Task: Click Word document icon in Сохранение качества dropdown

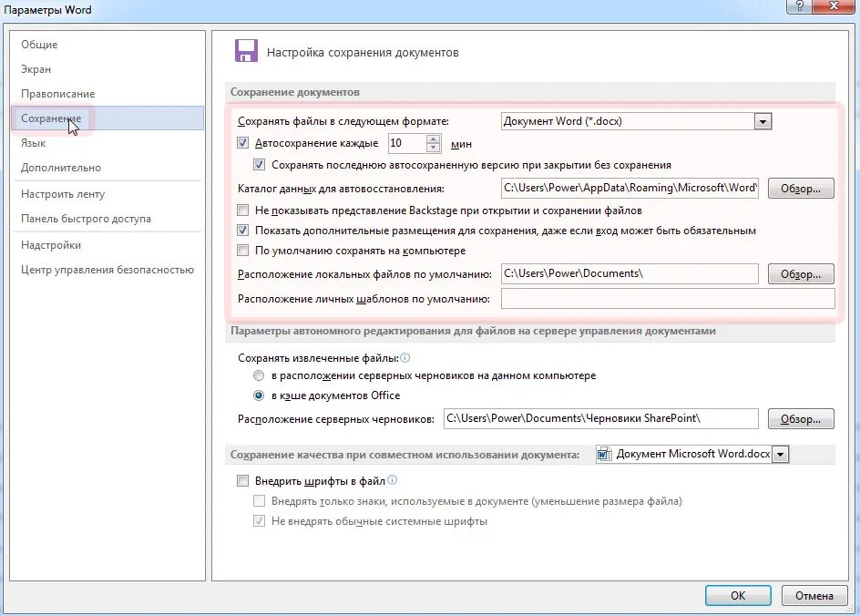Action: pyautogui.click(x=604, y=454)
